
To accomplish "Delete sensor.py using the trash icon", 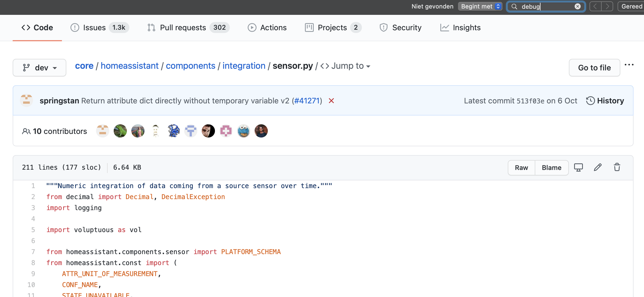I will coord(617,167).
